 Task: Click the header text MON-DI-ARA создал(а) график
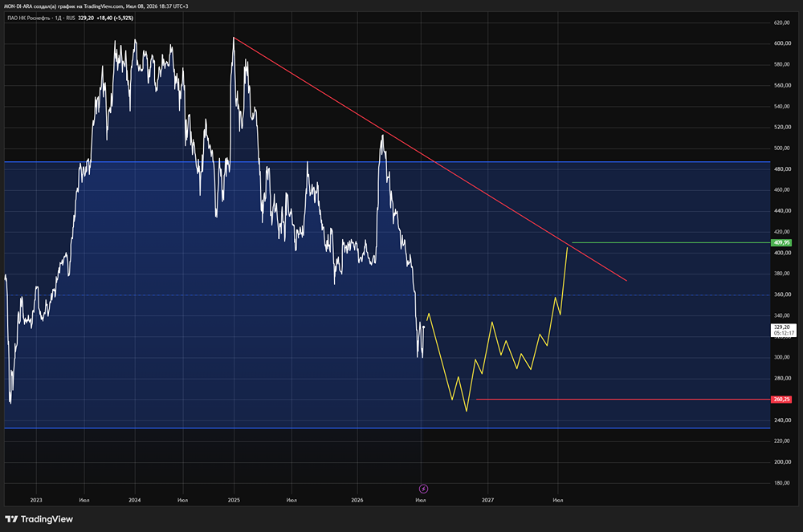pyautogui.click(x=41, y=6)
